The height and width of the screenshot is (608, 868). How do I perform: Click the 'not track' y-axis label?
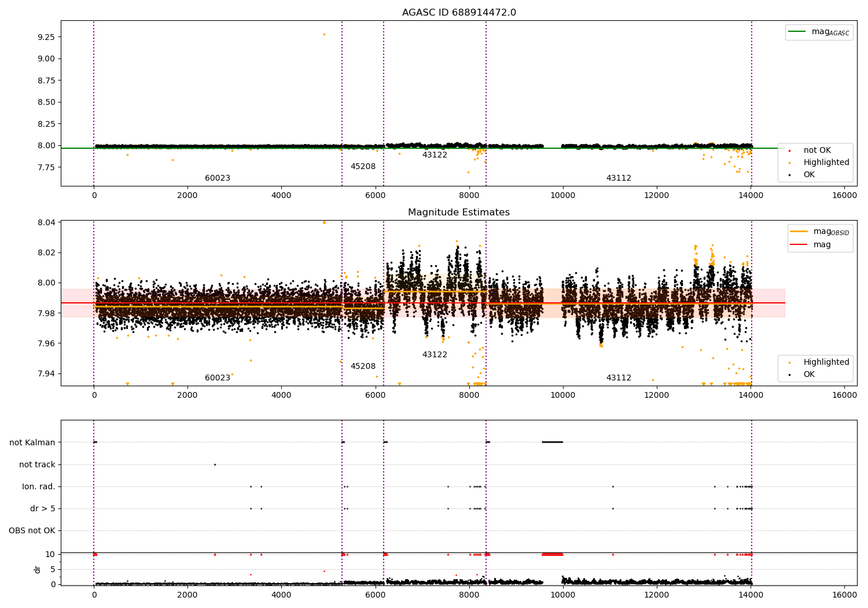coord(37,464)
